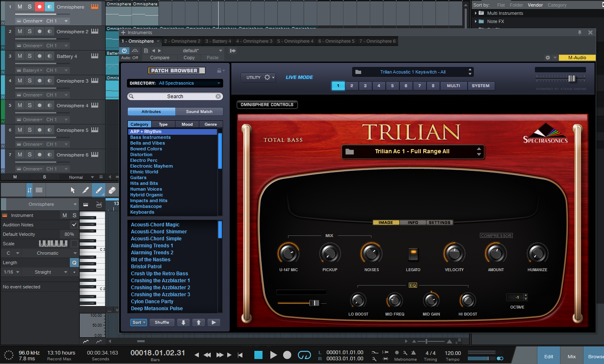The width and height of the screenshot is (604, 364).
Task: Click Return to Zero transport button
Action: click(240, 355)
